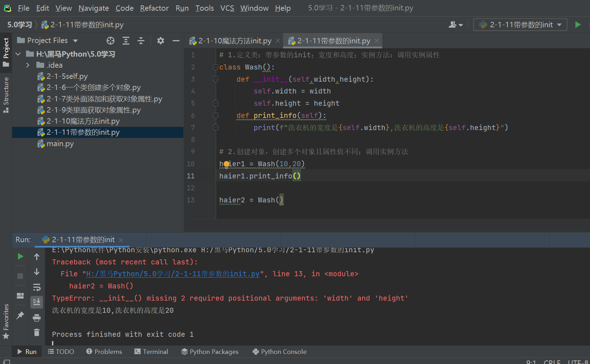This screenshot has height=364, width=590.
Task: Click the Select Opened File locate icon
Action: pos(110,40)
